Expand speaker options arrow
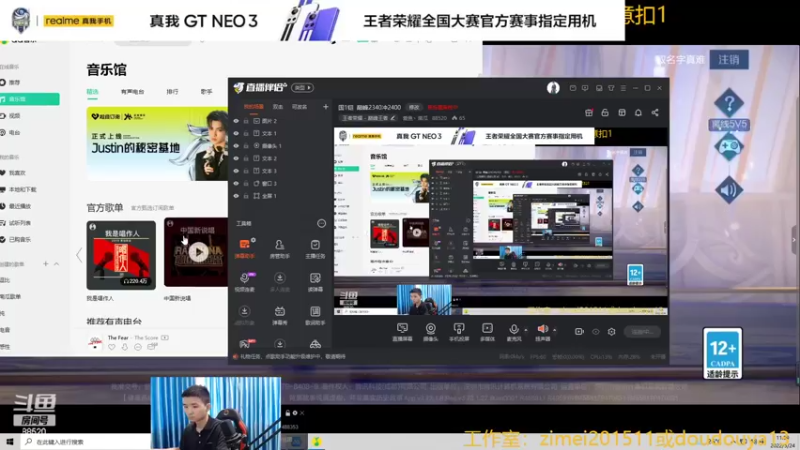The image size is (800, 450). click(x=555, y=330)
